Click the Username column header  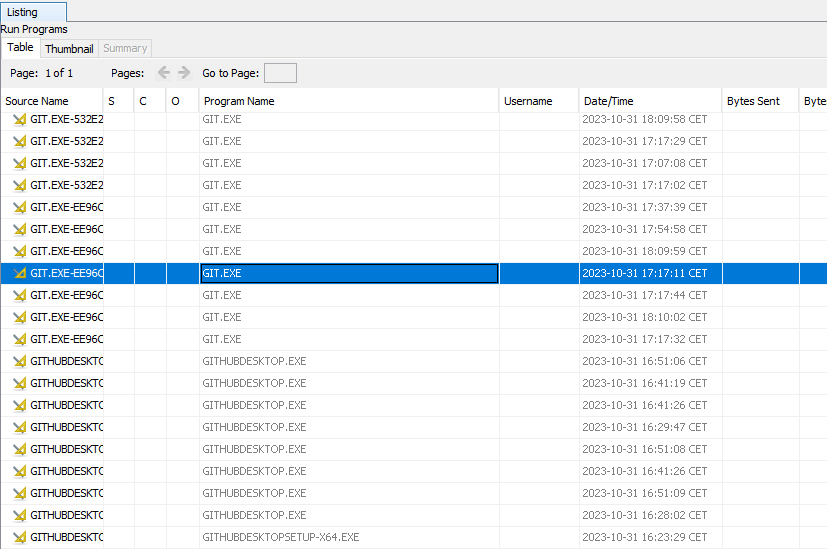528,101
